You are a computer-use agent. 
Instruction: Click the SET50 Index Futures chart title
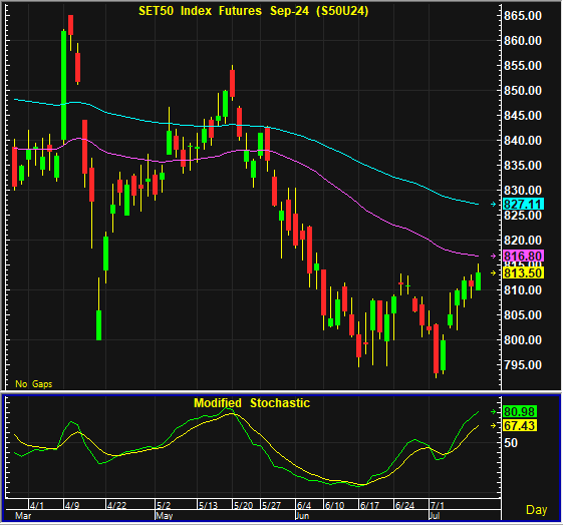pos(253,11)
